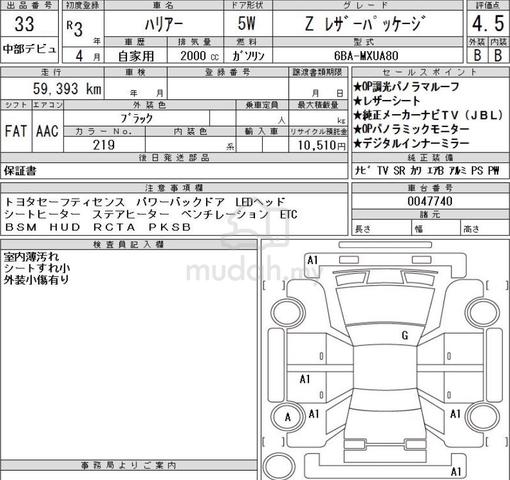
Task: Click the 自家用 vehicle history value
Action: [x=136, y=56]
